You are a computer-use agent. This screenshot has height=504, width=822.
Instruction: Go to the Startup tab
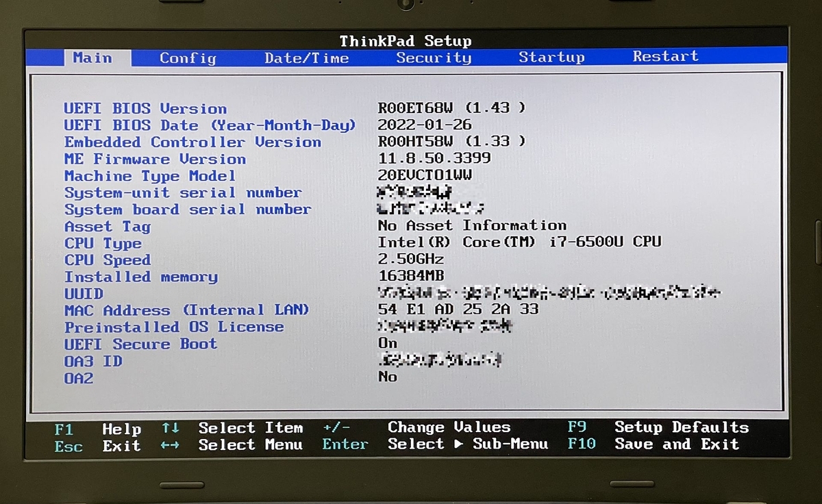551,57
